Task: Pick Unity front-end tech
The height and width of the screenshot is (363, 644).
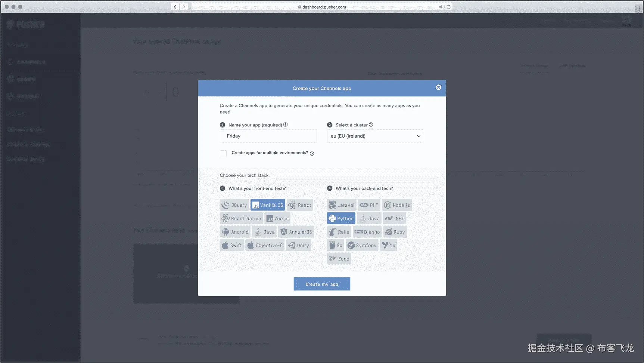Action: (x=299, y=245)
